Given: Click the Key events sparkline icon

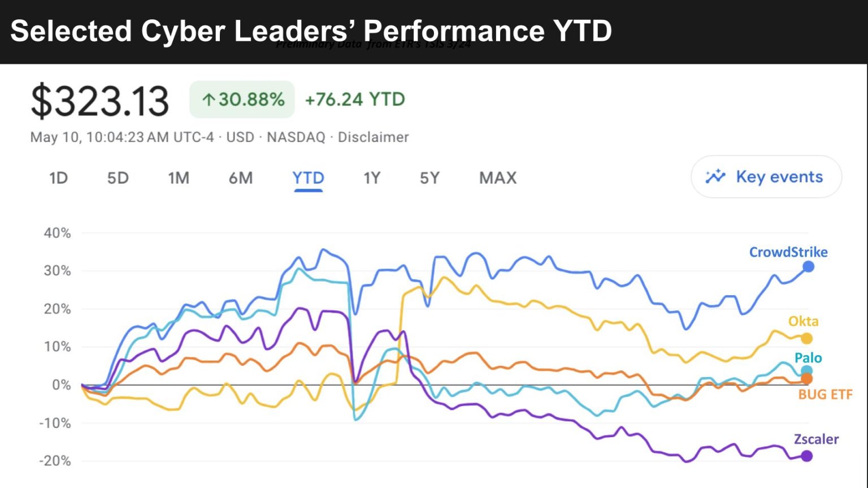Looking at the screenshot, I should pos(715,176).
